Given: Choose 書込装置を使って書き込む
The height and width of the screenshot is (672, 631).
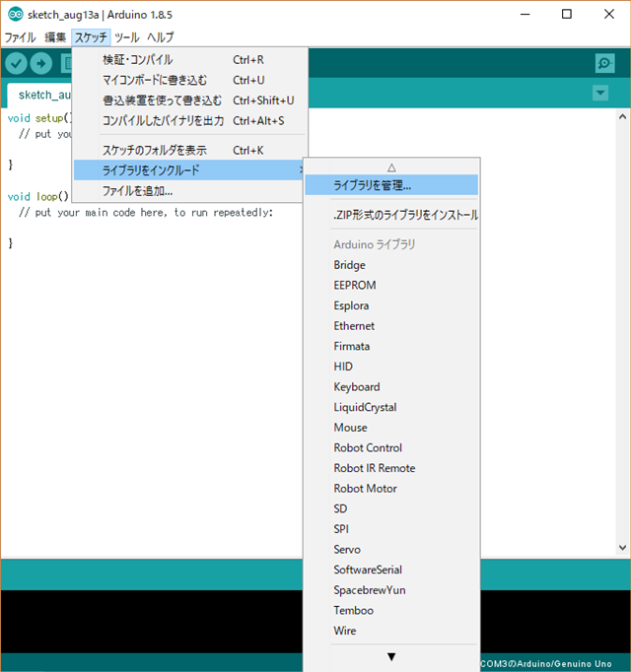Looking at the screenshot, I should click(x=190, y=101).
